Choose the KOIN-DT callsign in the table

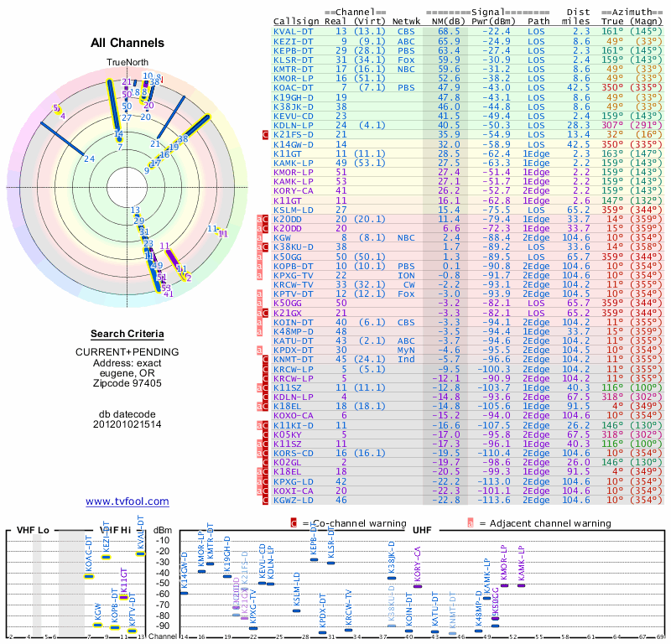coord(293,322)
